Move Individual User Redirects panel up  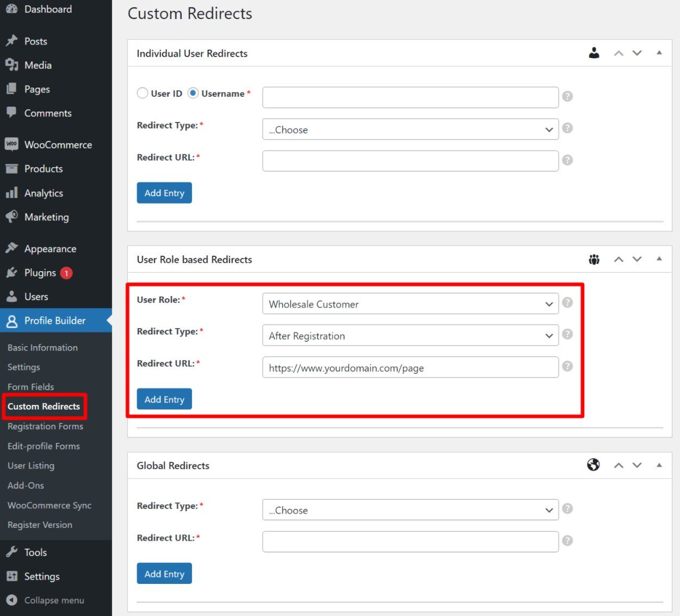click(x=619, y=53)
